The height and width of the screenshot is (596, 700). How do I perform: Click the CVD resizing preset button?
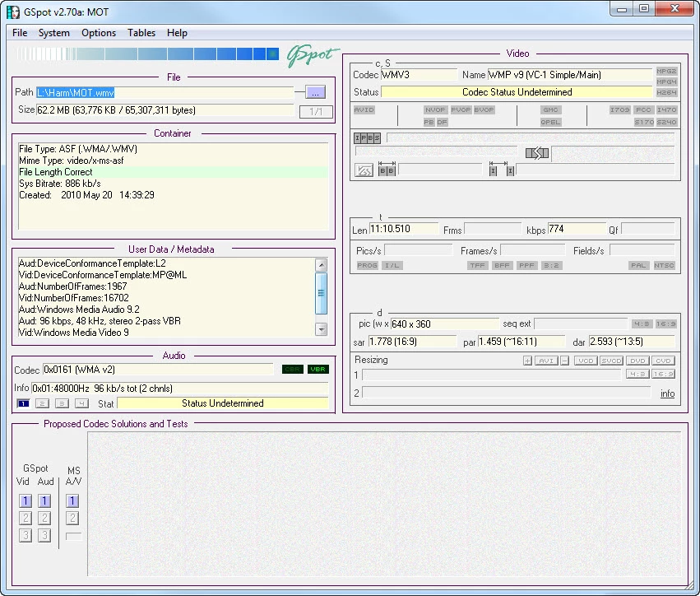point(663,361)
